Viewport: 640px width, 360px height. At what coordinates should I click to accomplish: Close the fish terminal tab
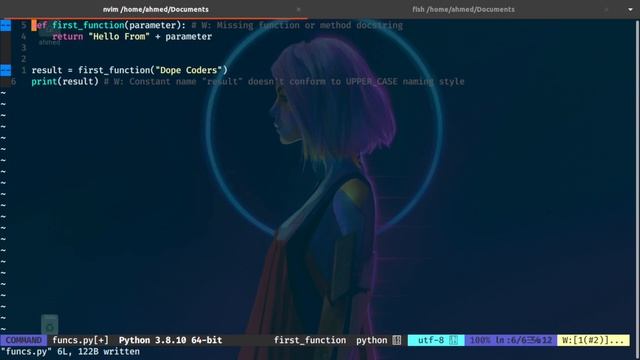pyautogui.click(x=606, y=9)
